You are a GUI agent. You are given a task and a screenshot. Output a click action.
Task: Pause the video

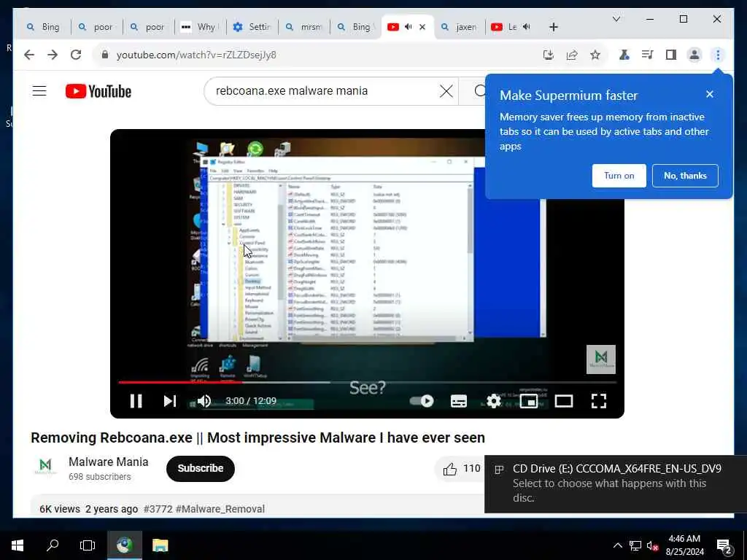click(x=136, y=401)
